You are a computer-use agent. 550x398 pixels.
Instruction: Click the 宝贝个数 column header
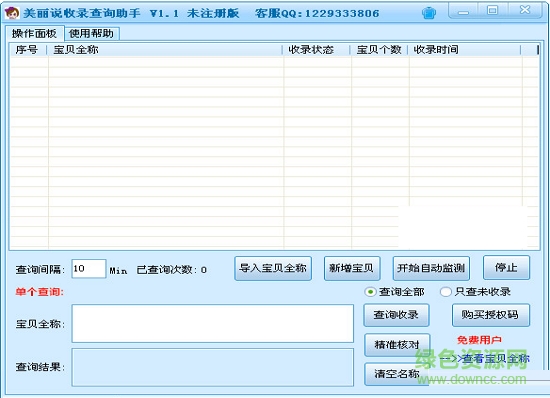point(380,50)
